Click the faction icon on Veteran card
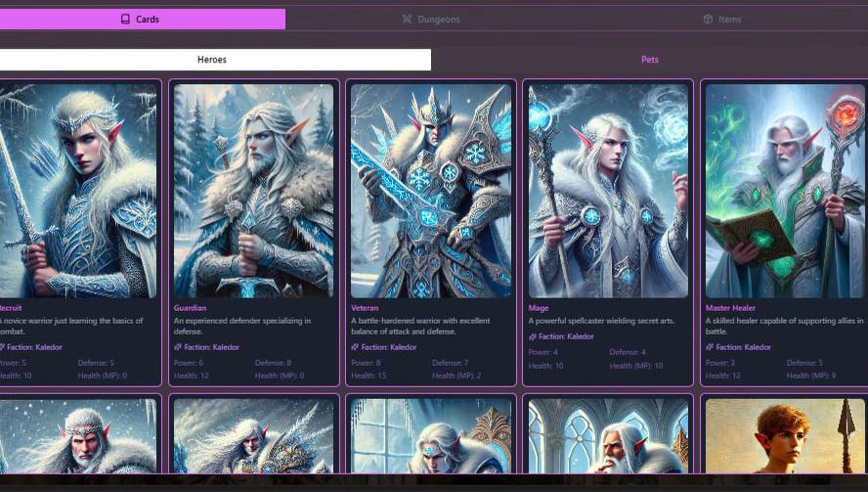868x492 pixels. (x=356, y=347)
